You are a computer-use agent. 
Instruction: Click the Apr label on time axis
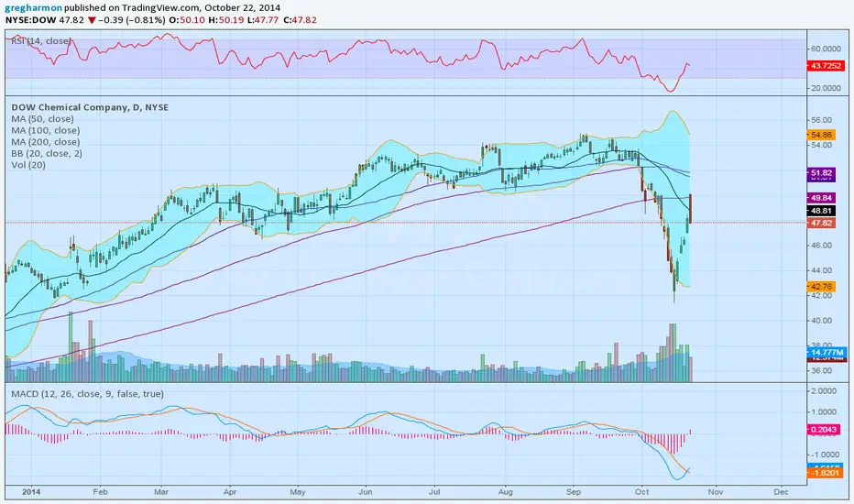pos(230,491)
